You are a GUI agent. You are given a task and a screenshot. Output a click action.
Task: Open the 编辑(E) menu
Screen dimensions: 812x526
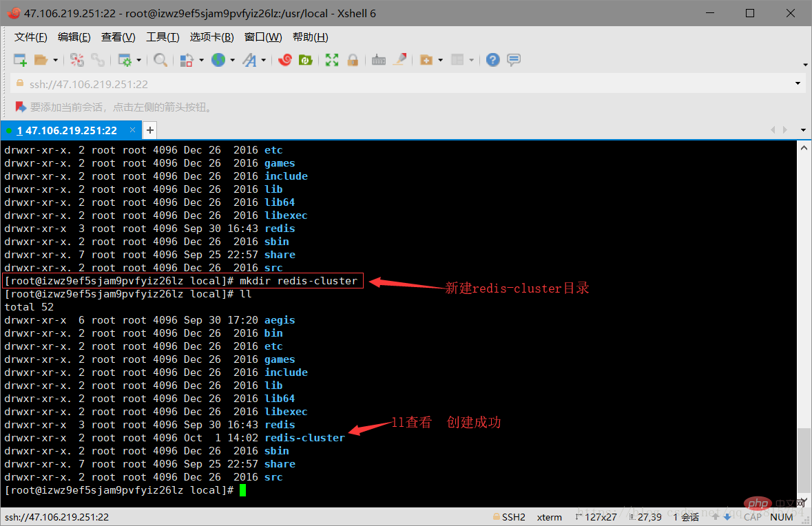74,37
